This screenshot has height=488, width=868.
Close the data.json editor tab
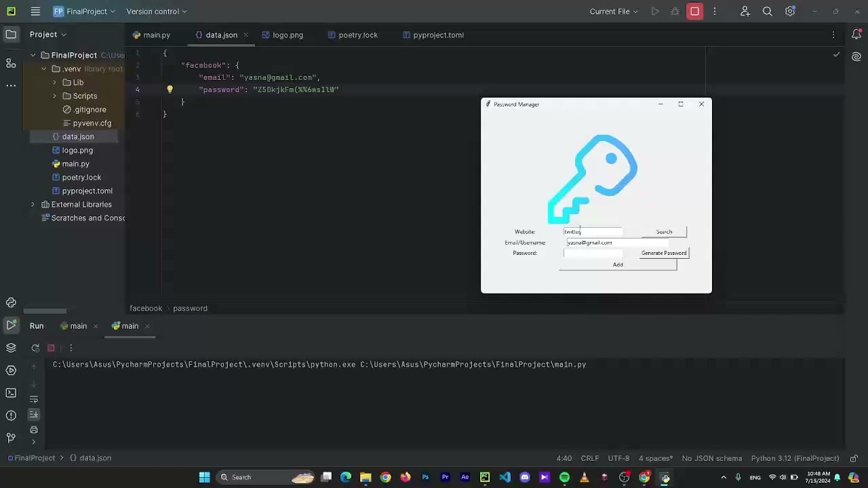[x=245, y=35]
